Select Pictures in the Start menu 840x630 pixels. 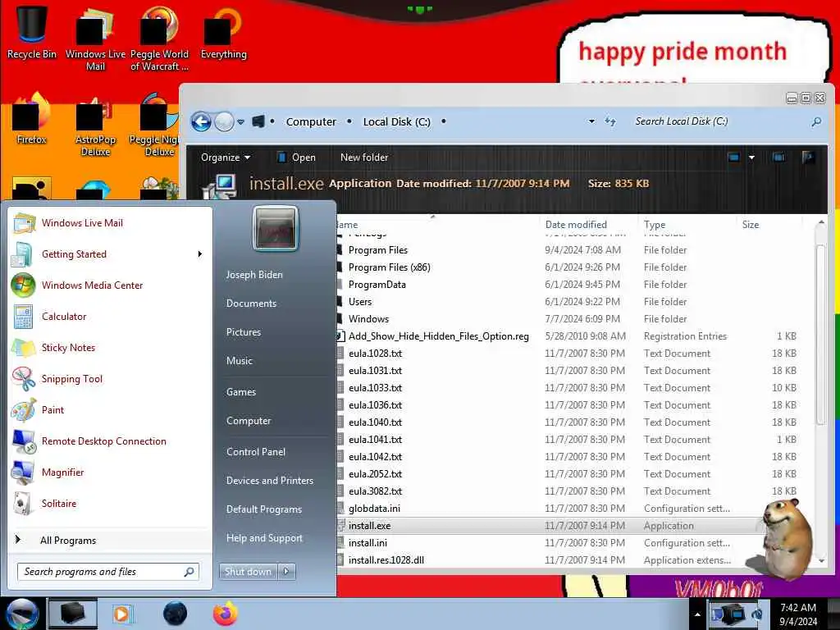tap(244, 332)
